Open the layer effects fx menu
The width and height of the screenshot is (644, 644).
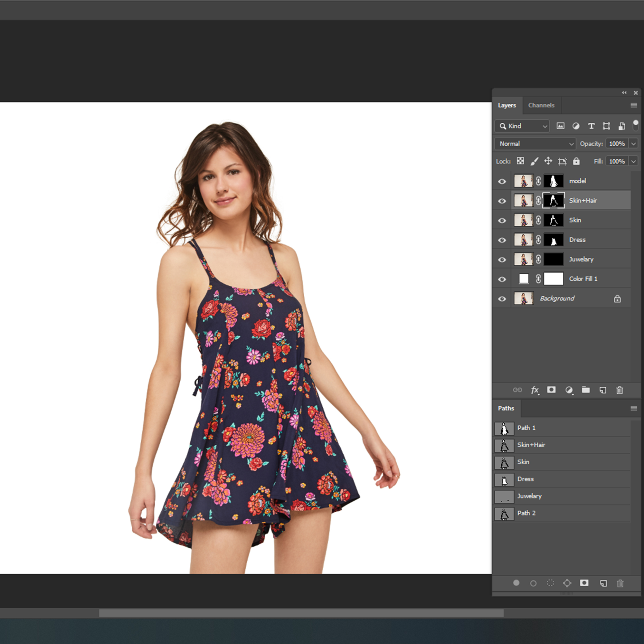click(x=534, y=390)
